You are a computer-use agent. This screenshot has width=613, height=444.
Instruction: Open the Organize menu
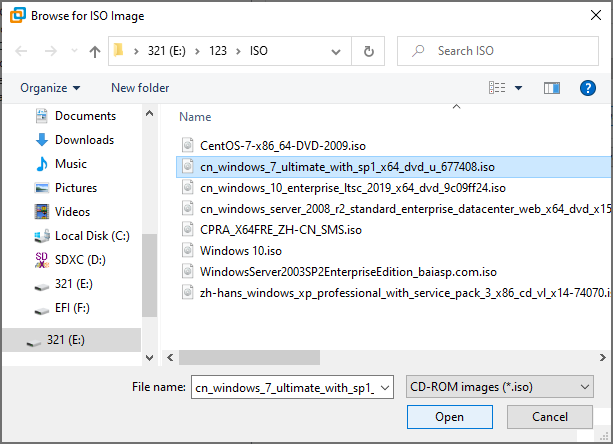point(50,88)
